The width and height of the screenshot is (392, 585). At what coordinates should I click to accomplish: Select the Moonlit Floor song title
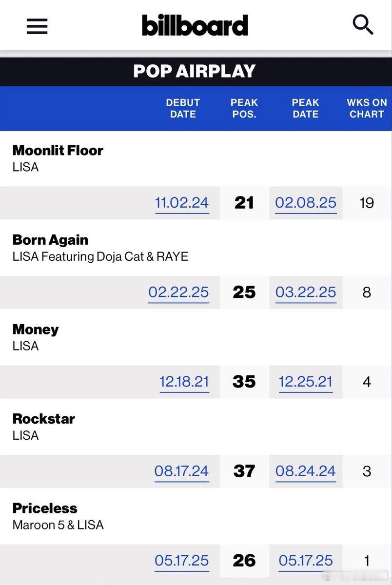58,150
